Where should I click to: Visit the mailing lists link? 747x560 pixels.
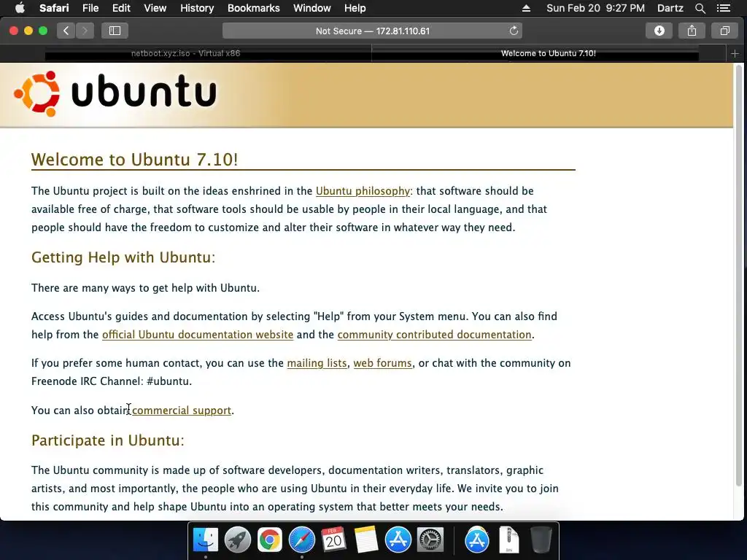(x=317, y=363)
